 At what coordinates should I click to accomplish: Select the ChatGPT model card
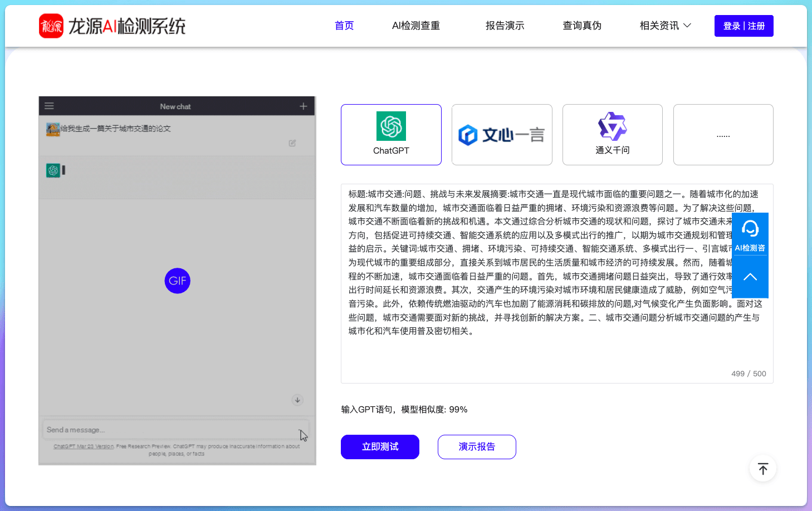(x=391, y=135)
